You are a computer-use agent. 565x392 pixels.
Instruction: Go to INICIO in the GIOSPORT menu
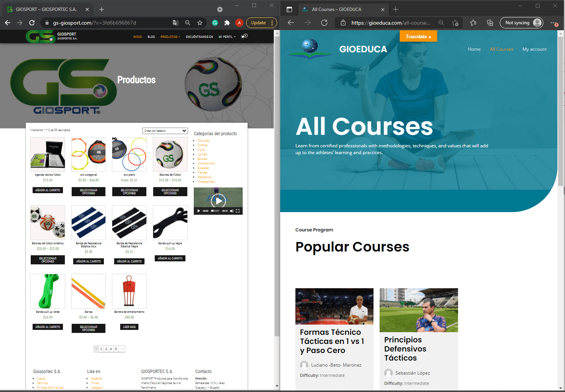138,37
